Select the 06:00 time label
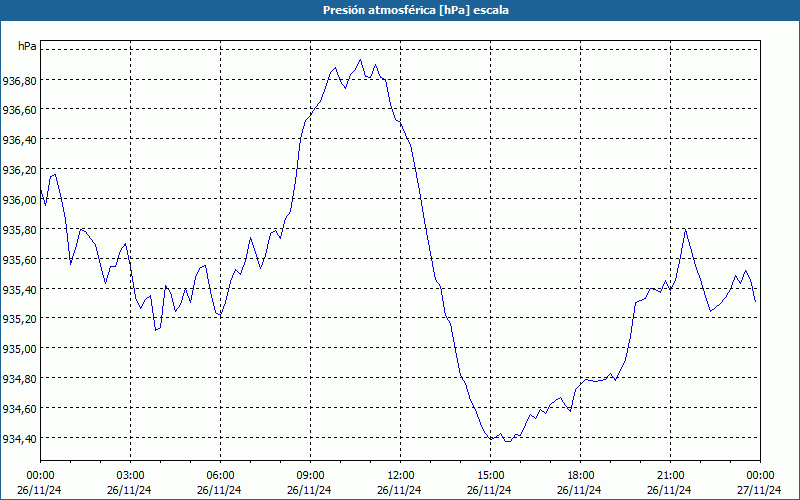 pos(220,476)
